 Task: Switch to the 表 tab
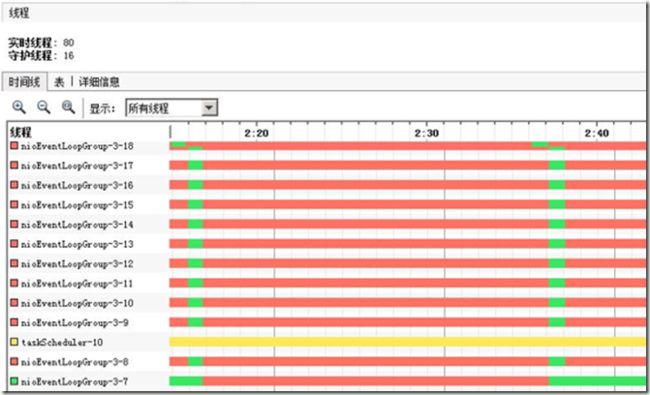(x=59, y=82)
